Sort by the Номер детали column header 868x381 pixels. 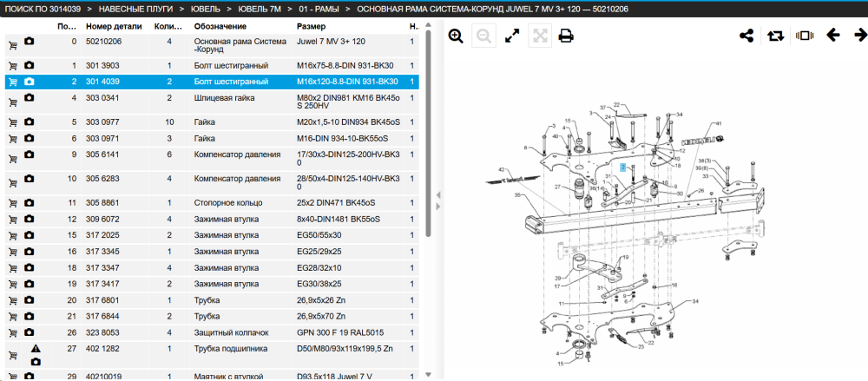click(114, 27)
